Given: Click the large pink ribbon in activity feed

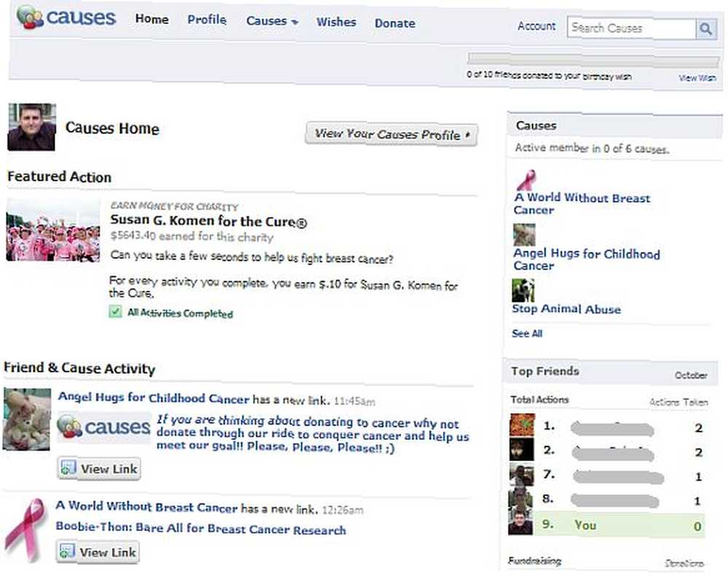Looking at the screenshot, I should coord(26,530).
